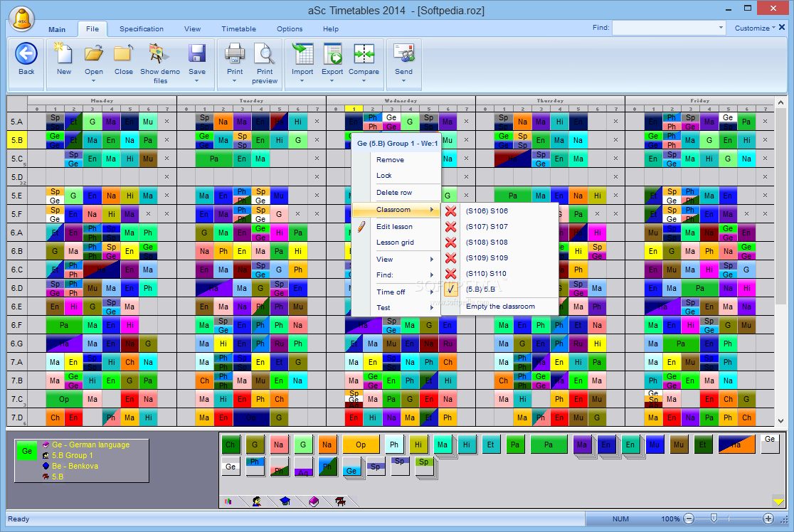Open the Find combo box dropdown arrow
The width and height of the screenshot is (794, 532).
(721, 28)
